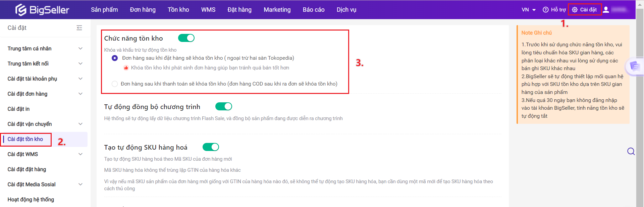
Task: Open the Dịch vụ menu
Action: coord(346,10)
